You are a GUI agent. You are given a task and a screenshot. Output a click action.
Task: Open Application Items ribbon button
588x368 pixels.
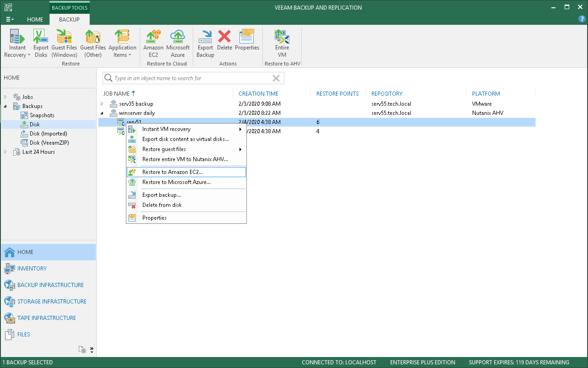click(122, 43)
